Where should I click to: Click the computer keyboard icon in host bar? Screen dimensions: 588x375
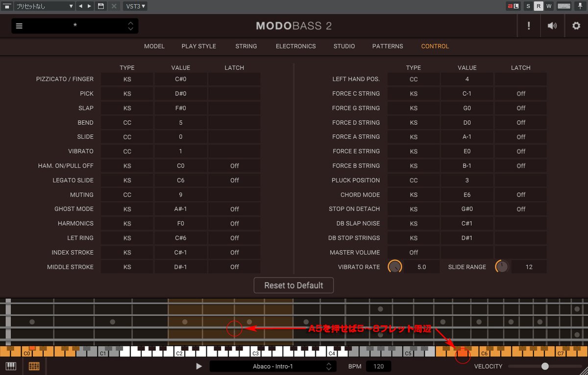point(563,6)
